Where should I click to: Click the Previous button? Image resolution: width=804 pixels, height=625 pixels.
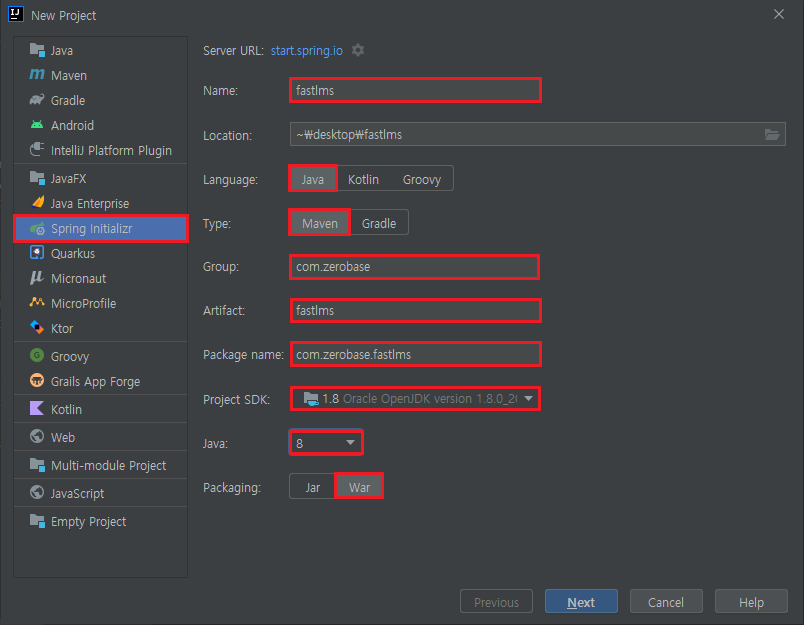tap(496, 602)
